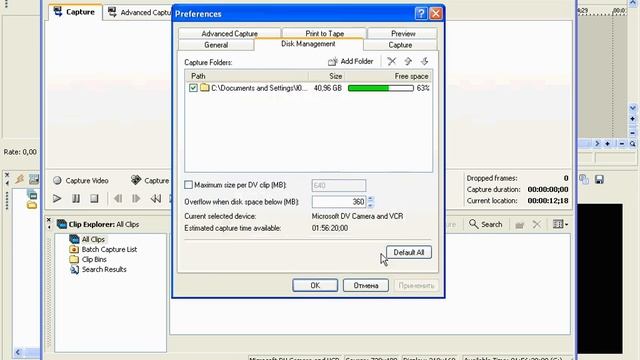640x360 pixels.
Task: Click the copy icon beside the save icon
Action: 584,180
